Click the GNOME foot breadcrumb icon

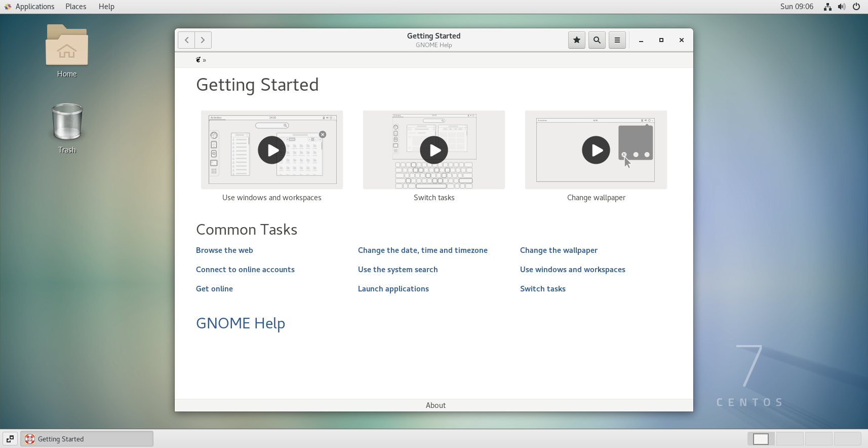point(199,60)
